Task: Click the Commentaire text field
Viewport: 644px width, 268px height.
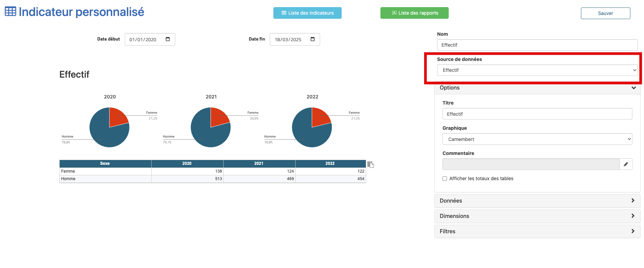Action: 531,164
